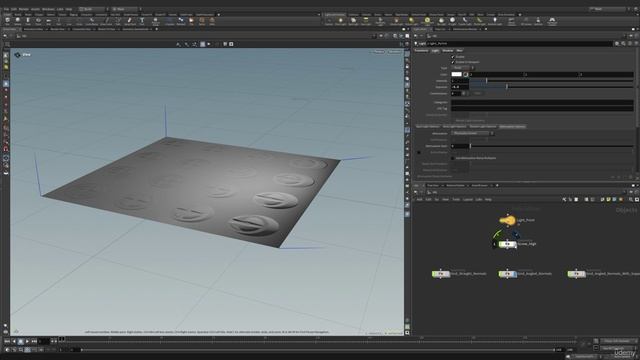Click the network editor search icon

(x=631, y=199)
